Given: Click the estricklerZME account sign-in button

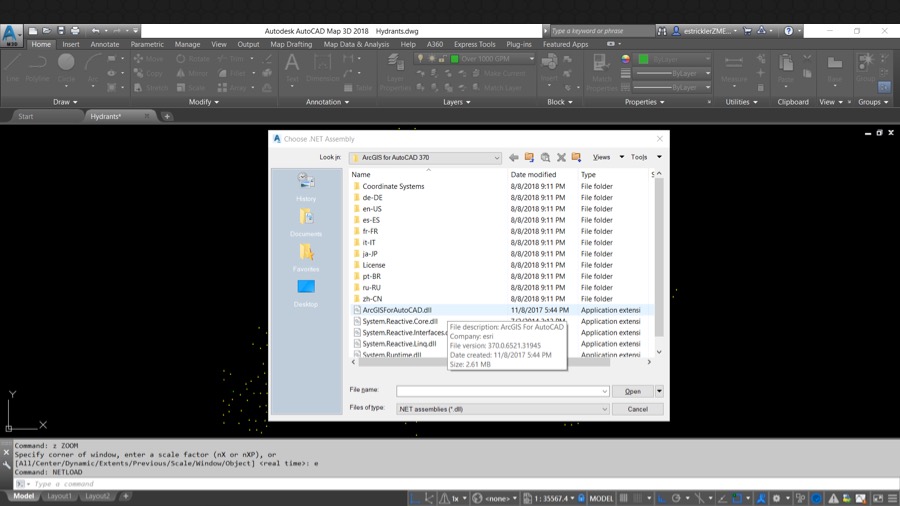Looking at the screenshot, I should point(705,31).
